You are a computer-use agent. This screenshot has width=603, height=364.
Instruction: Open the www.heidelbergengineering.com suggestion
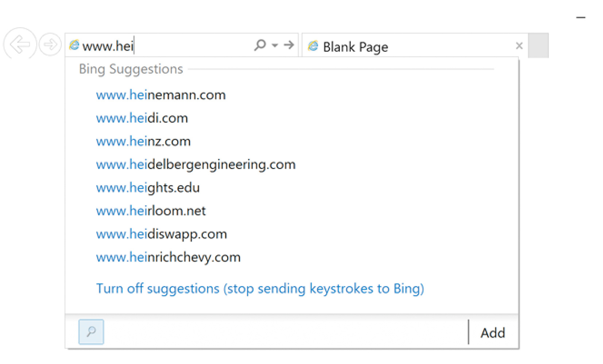tap(196, 164)
